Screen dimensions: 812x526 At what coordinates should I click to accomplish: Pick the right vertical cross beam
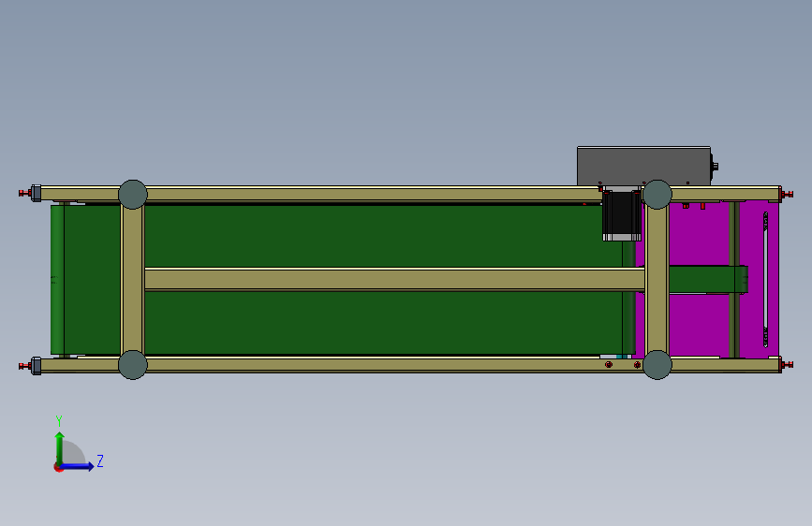(657, 280)
